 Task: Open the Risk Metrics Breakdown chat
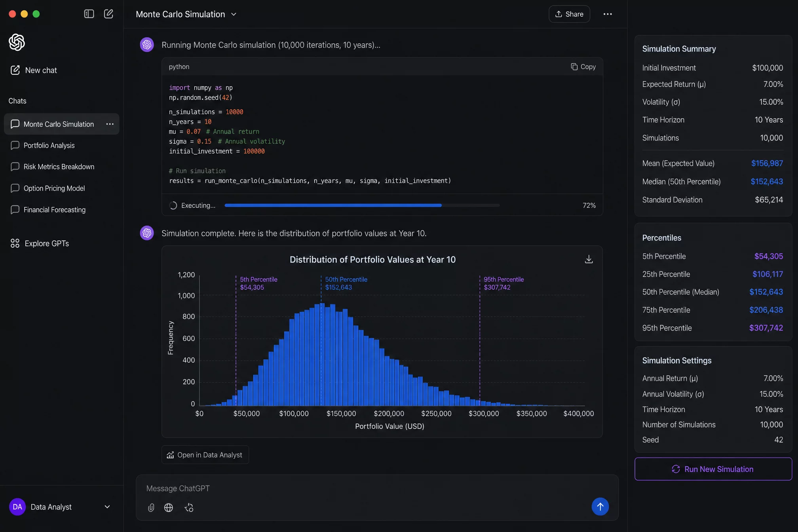pyautogui.click(x=61, y=167)
